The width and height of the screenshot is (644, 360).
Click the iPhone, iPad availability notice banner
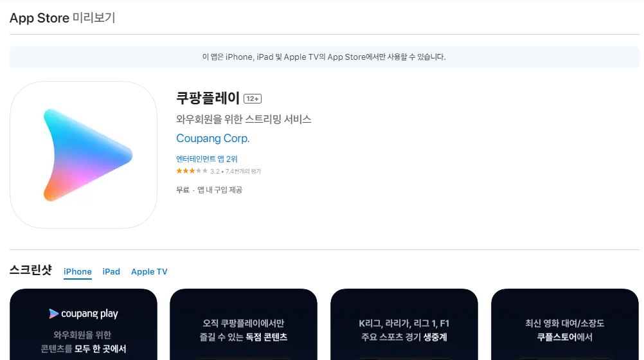(325, 57)
